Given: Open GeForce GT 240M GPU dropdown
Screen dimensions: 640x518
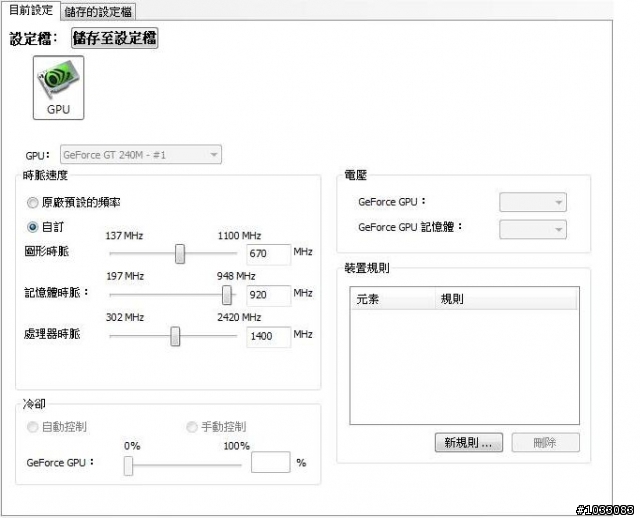Looking at the screenshot, I should point(141,155).
